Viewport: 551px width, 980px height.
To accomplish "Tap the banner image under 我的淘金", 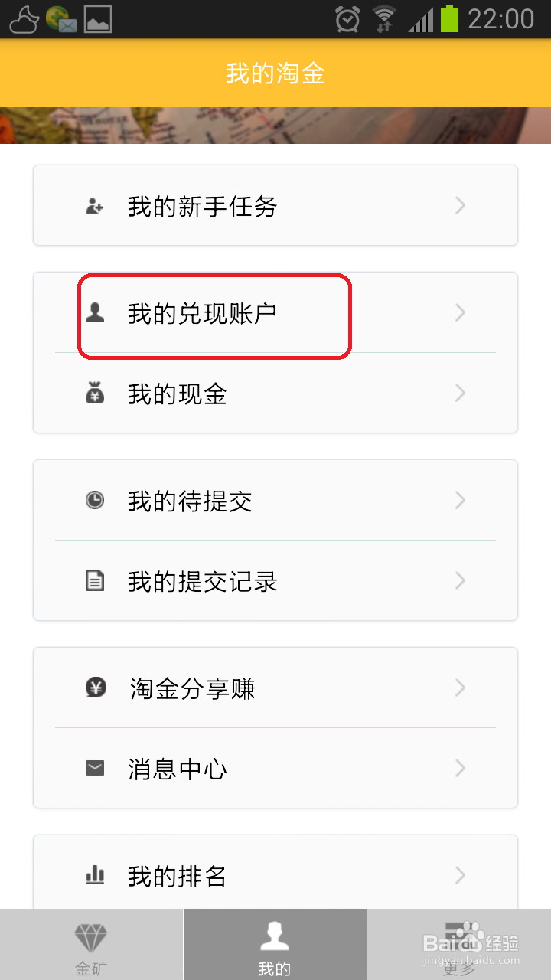I will coord(275,126).
